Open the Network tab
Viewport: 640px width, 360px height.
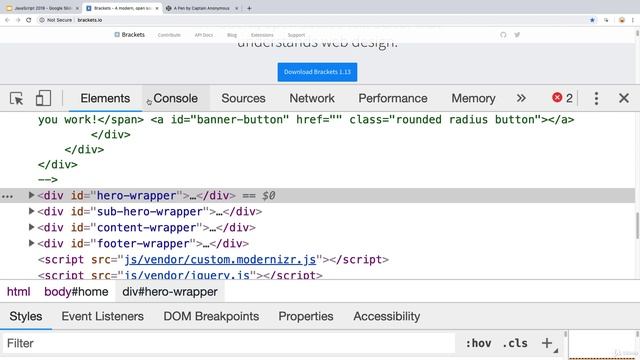[312, 98]
